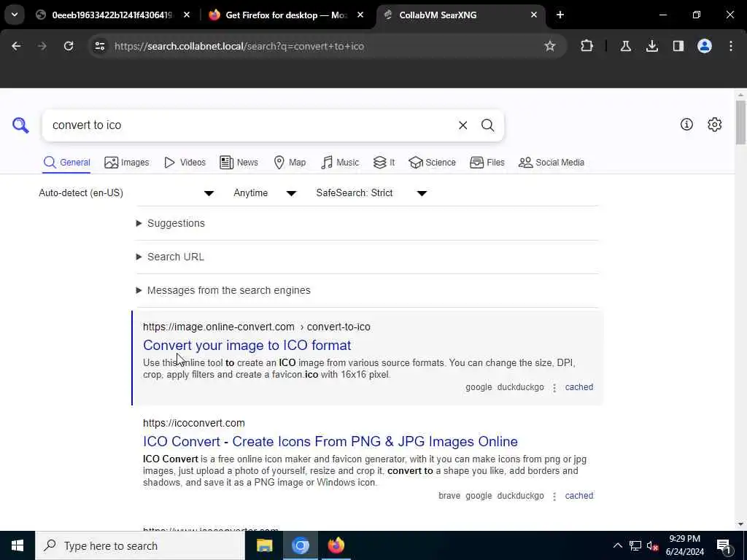Select the Music search category
The image size is (747, 560).
click(x=340, y=163)
